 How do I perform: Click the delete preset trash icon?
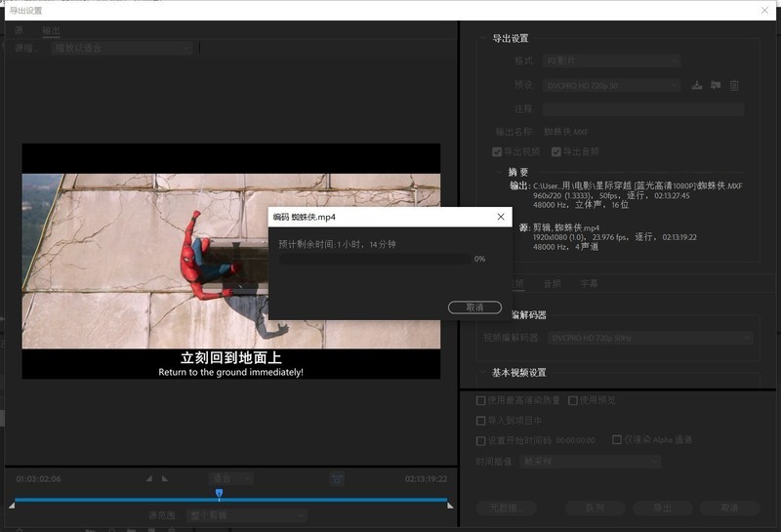click(x=734, y=86)
